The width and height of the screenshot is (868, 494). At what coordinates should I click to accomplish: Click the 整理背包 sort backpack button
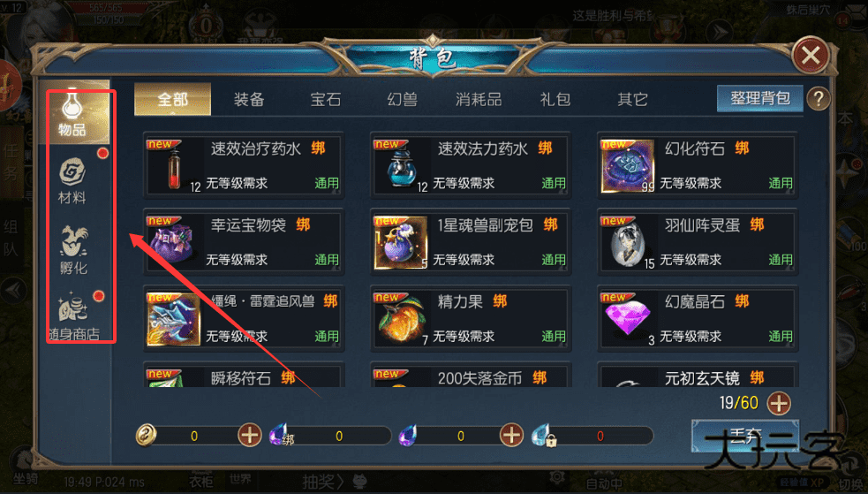point(760,99)
